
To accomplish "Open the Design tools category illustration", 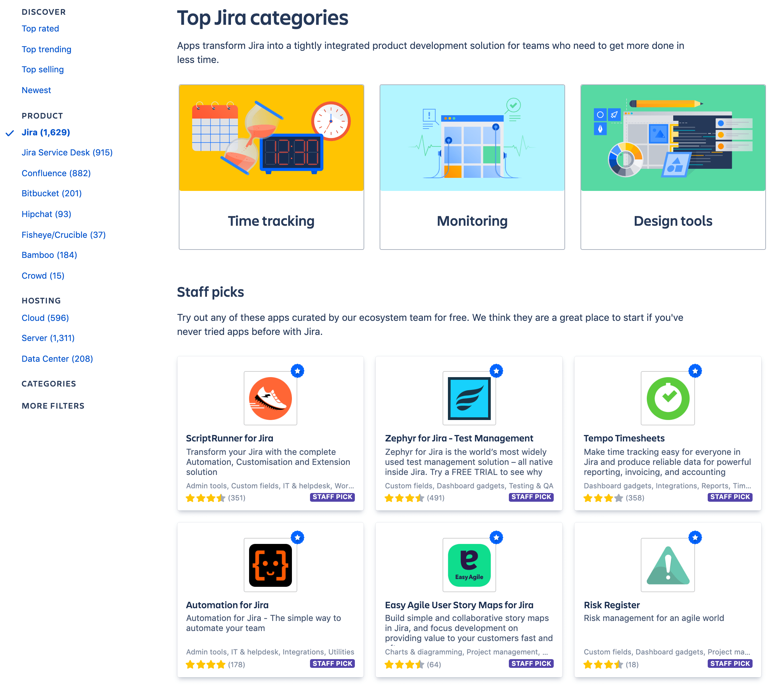I will pos(673,138).
